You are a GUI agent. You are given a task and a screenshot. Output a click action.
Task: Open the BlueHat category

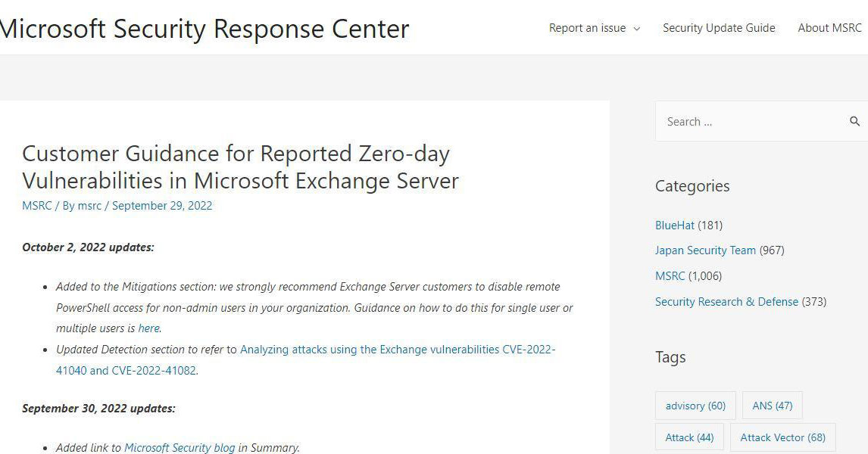(x=673, y=225)
